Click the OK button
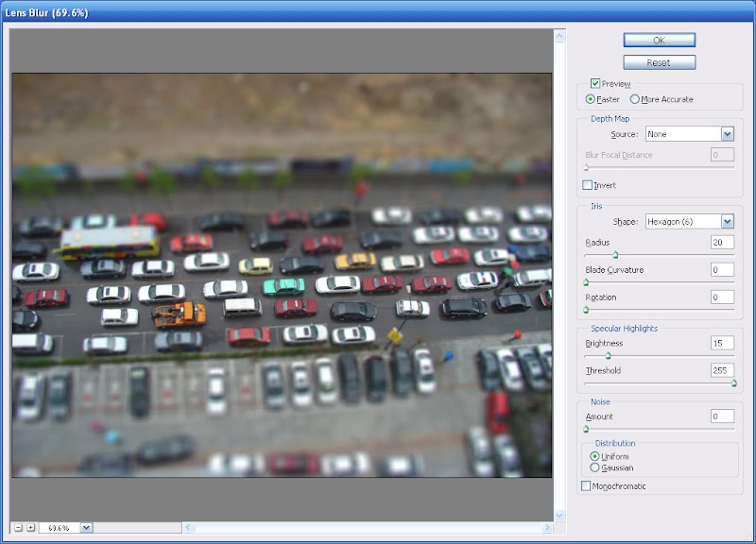756x544 pixels. click(x=659, y=40)
